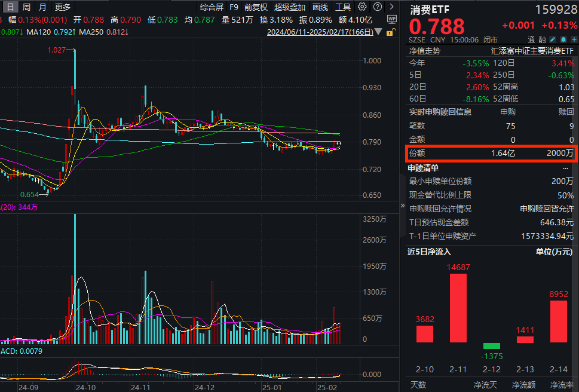Switch to the 周 weekly chart tab
579x392 pixels.
(26, 7)
